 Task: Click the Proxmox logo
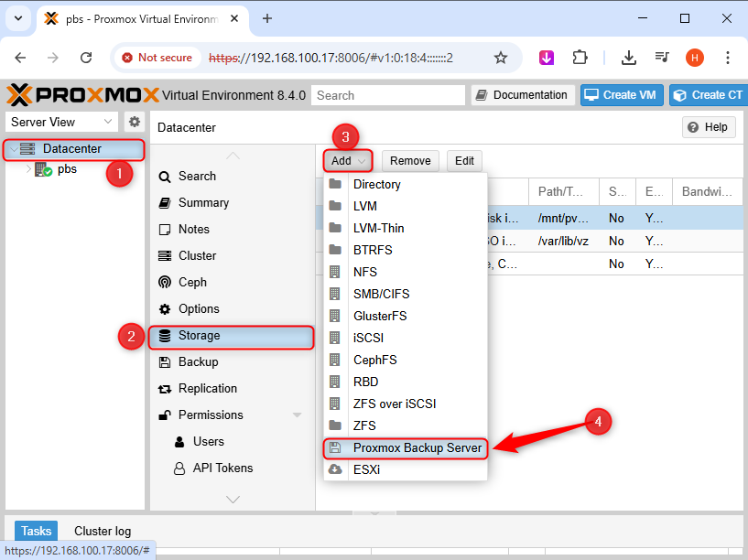pos(82,95)
